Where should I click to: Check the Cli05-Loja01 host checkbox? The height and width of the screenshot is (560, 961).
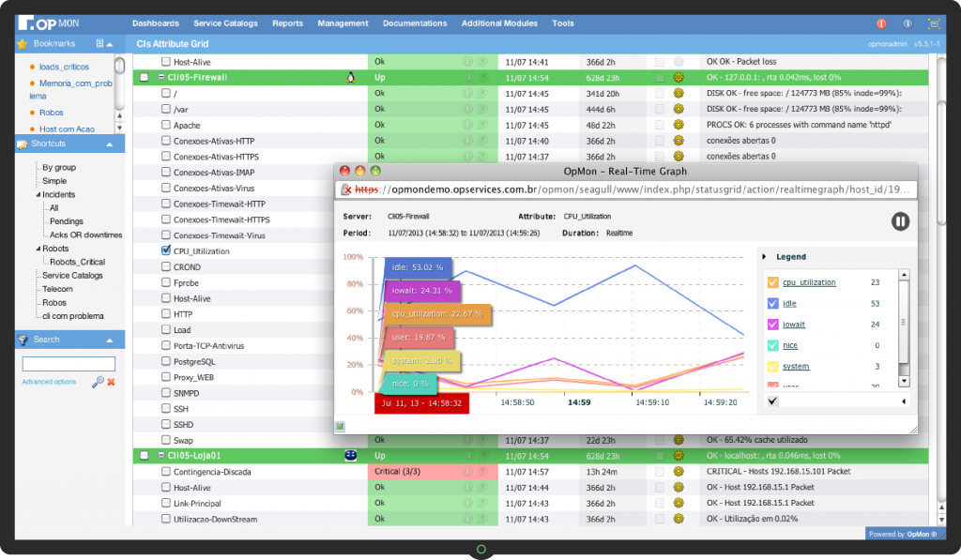[144, 455]
